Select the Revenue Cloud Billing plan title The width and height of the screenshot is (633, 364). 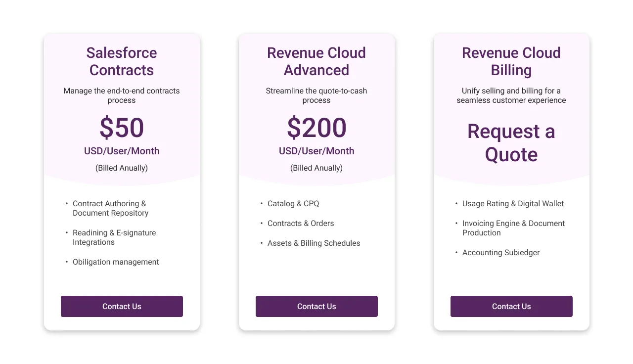[x=511, y=61]
